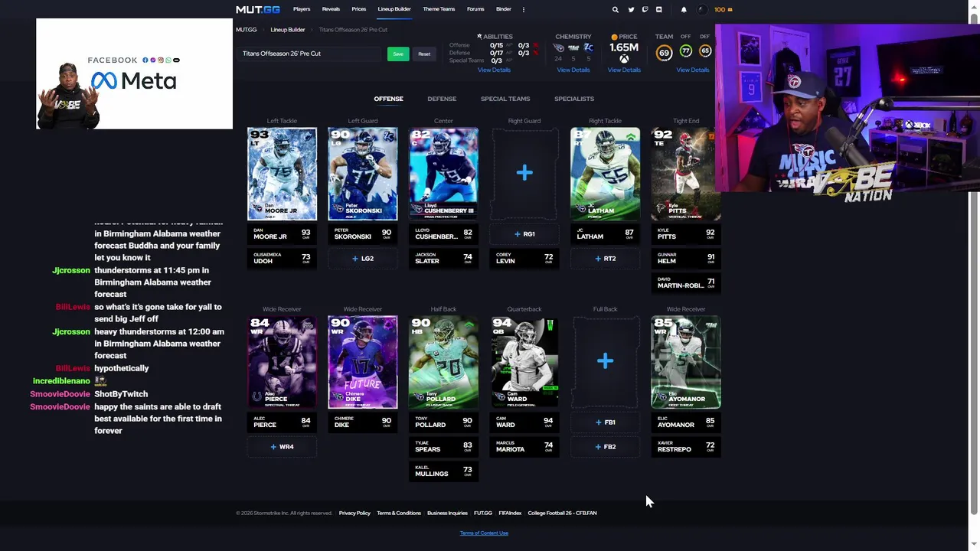
Task: Open the three-dot more menu in navbar
Action: pos(524,10)
